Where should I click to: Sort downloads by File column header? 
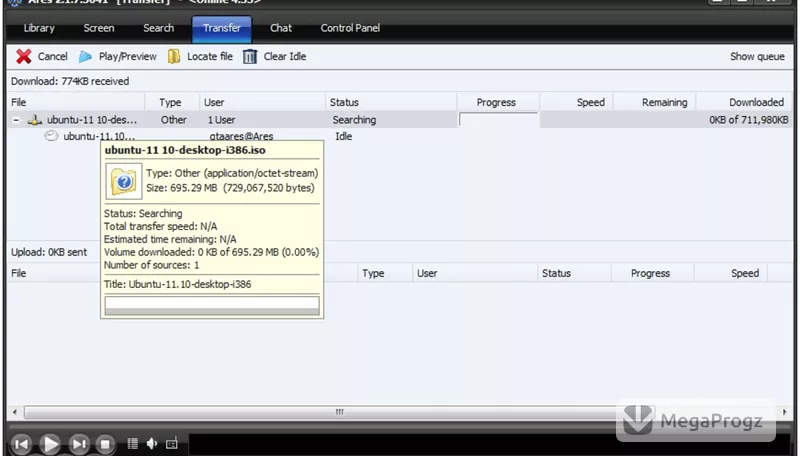(x=76, y=102)
